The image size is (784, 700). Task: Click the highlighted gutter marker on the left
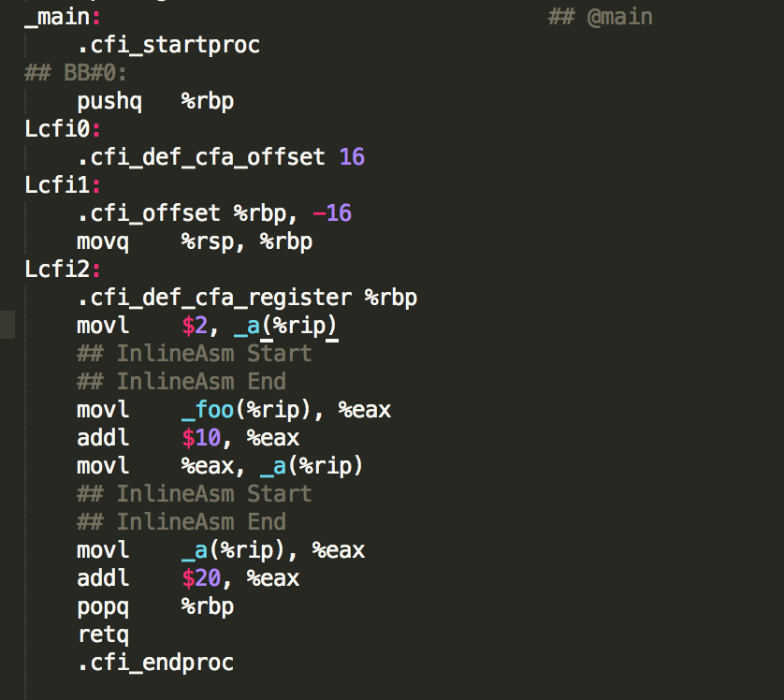tap(7, 326)
